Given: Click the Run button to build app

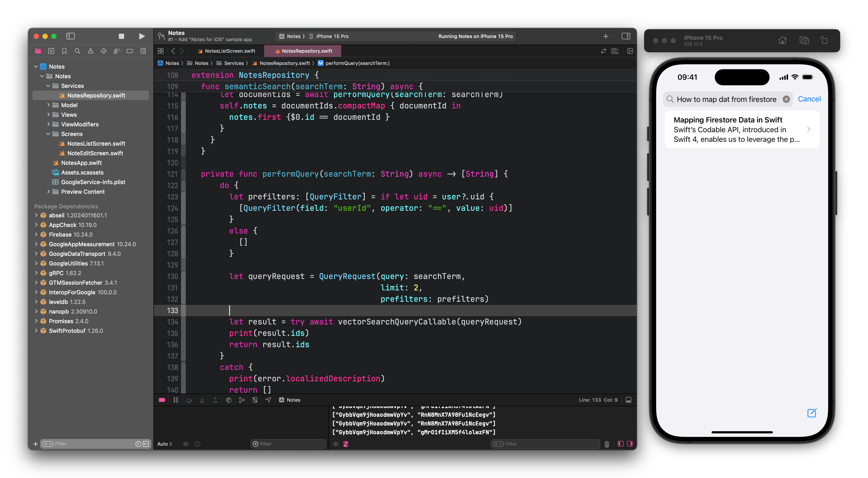Looking at the screenshot, I should pyautogui.click(x=142, y=37).
